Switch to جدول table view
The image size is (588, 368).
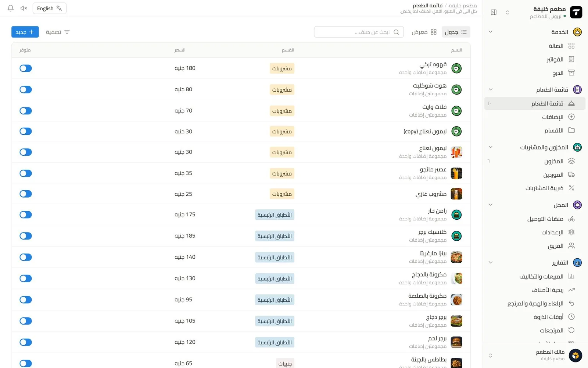click(456, 32)
